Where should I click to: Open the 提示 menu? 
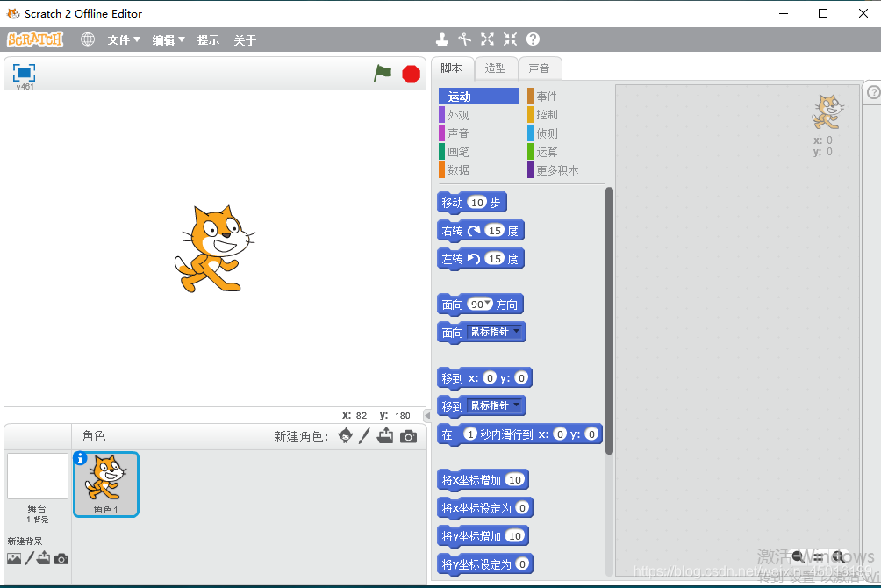(x=208, y=39)
